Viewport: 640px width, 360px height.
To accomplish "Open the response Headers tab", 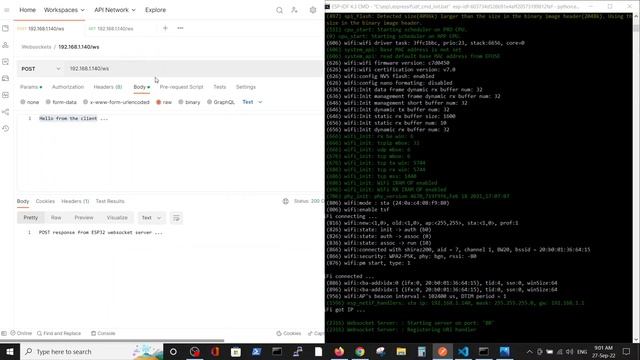I will click(x=75, y=201).
